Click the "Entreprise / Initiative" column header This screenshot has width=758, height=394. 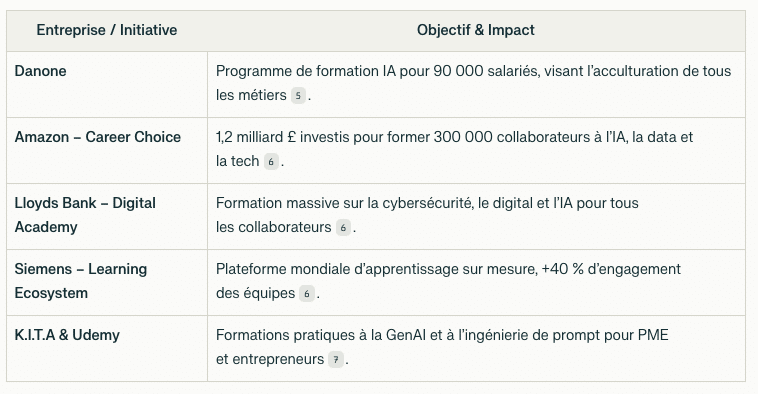point(107,30)
